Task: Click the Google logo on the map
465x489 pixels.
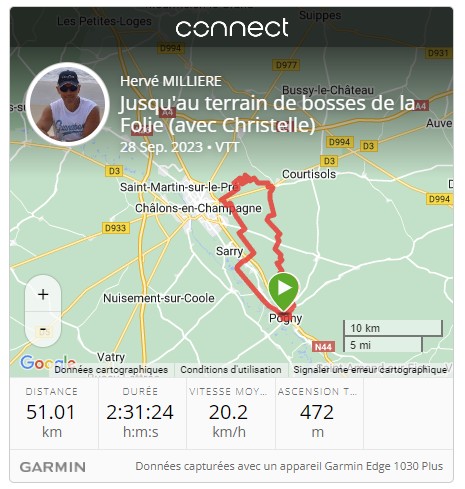Action: point(48,362)
